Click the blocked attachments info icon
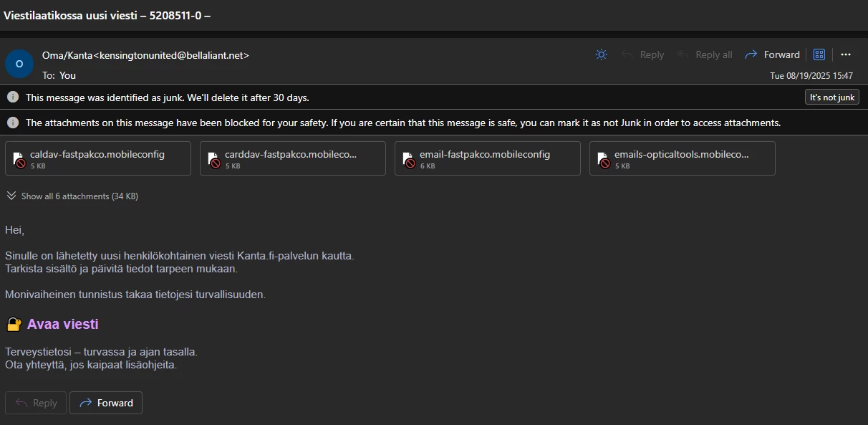Screen dimensions: 868x425 [13, 123]
